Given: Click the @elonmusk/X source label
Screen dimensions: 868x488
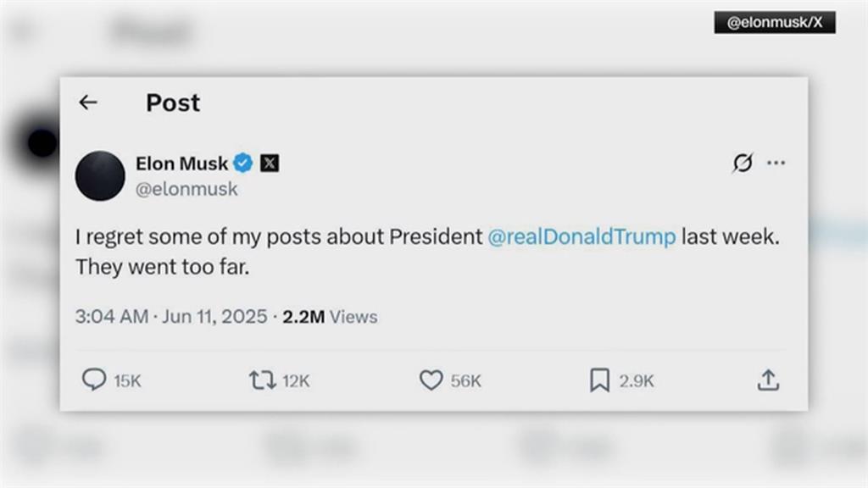Looking at the screenshot, I should coord(775,23).
